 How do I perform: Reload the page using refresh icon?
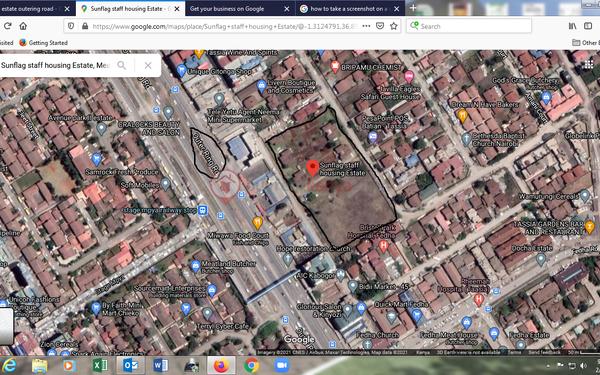7,26
